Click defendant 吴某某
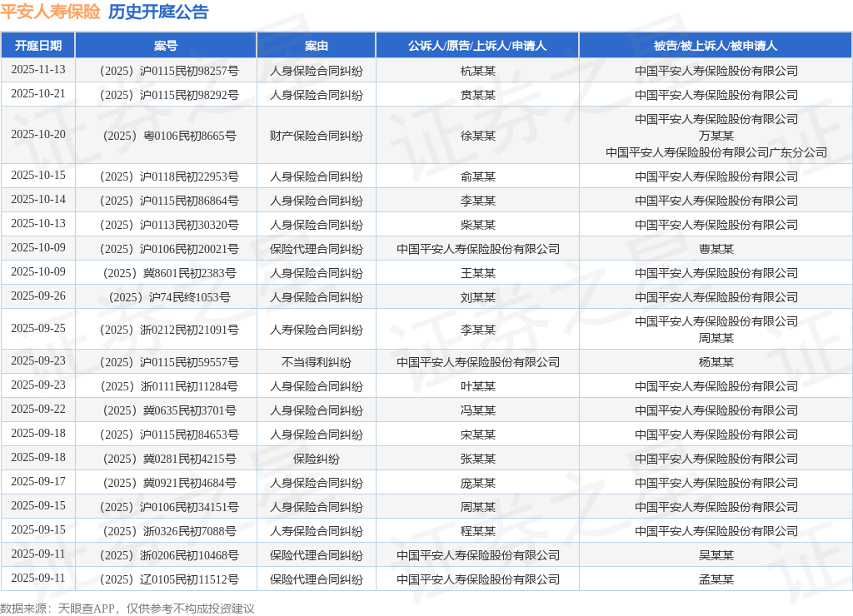The image size is (853, 616). (716, 556)
